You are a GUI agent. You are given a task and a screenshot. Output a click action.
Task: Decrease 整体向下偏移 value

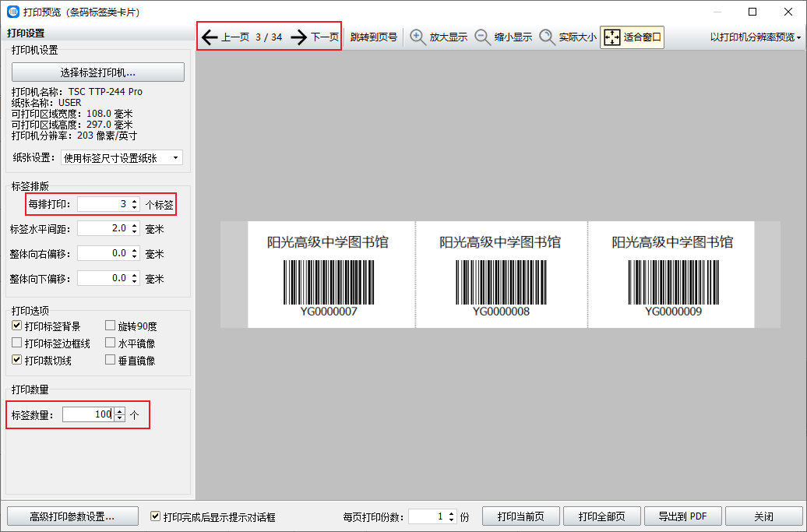click(134, 282)
